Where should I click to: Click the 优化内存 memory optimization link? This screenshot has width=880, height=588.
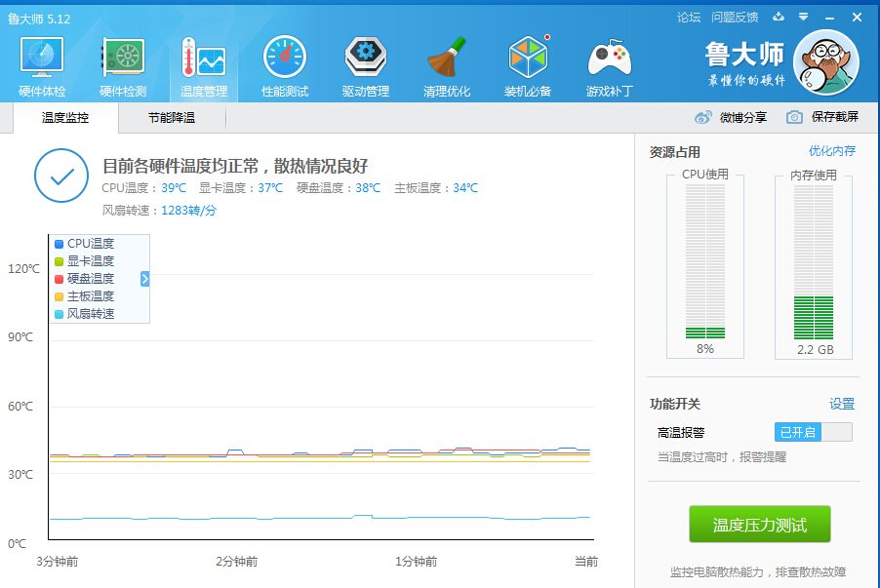(833, 151)
